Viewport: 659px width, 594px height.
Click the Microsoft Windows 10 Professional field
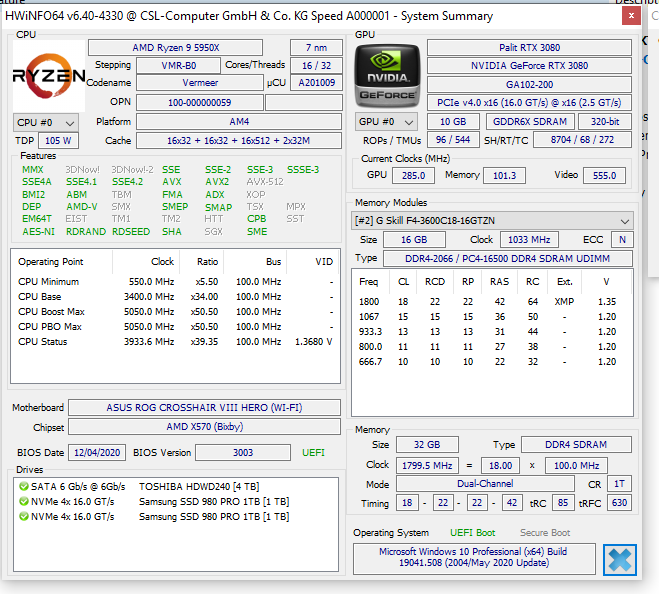click(474, 558)
